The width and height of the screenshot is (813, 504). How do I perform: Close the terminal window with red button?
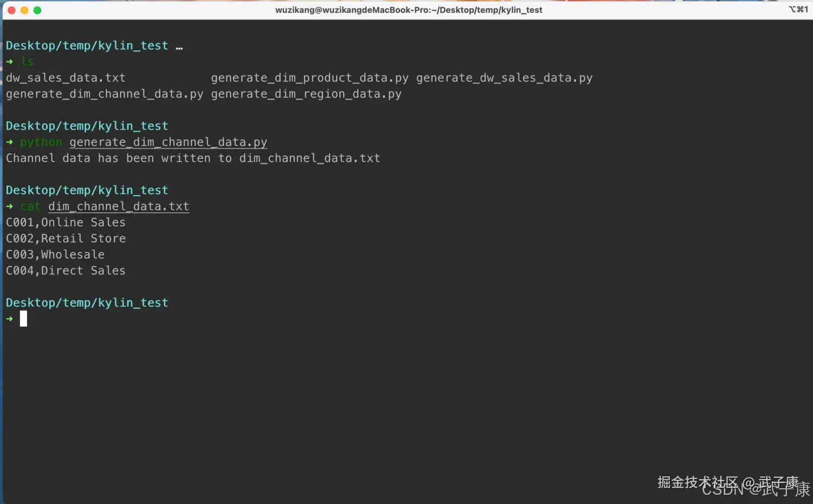11,10
